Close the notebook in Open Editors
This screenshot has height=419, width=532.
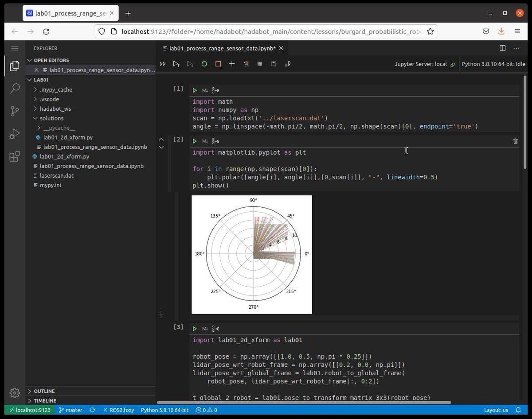point(37,70)
